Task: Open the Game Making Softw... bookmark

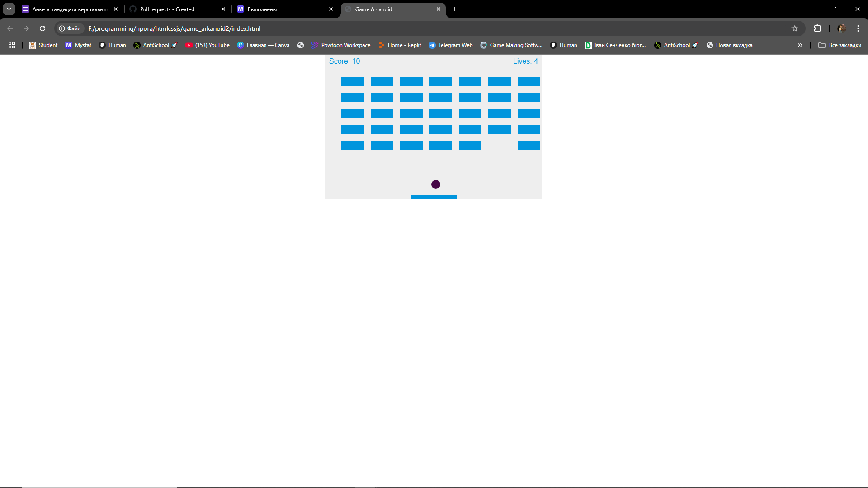Action: 511,45
